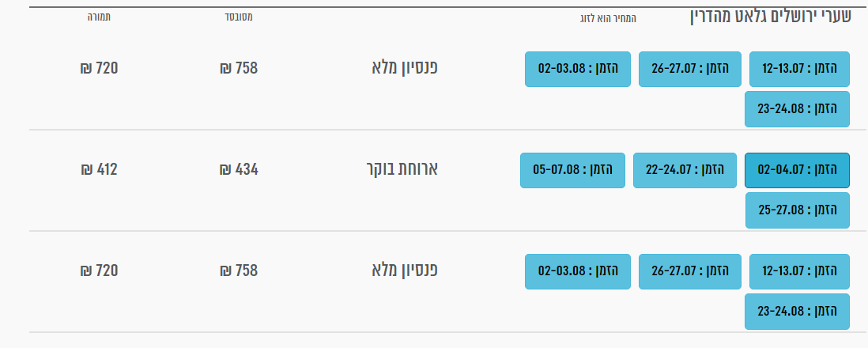This screenshot has width=868, height=348.
Task: Click the מסובסד column header
Action: (239, 16)
